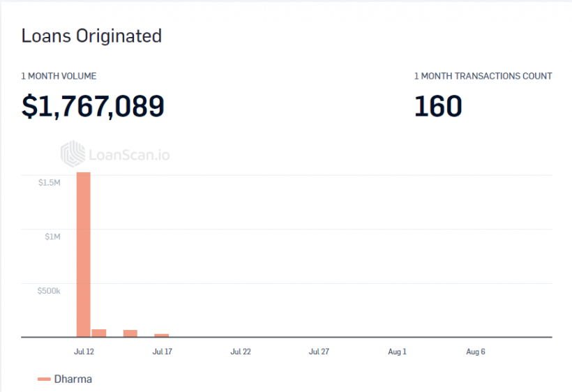Screen dimensions: 572x392
Task: Click the Loans Originated heading
Action: click(91, 36)
